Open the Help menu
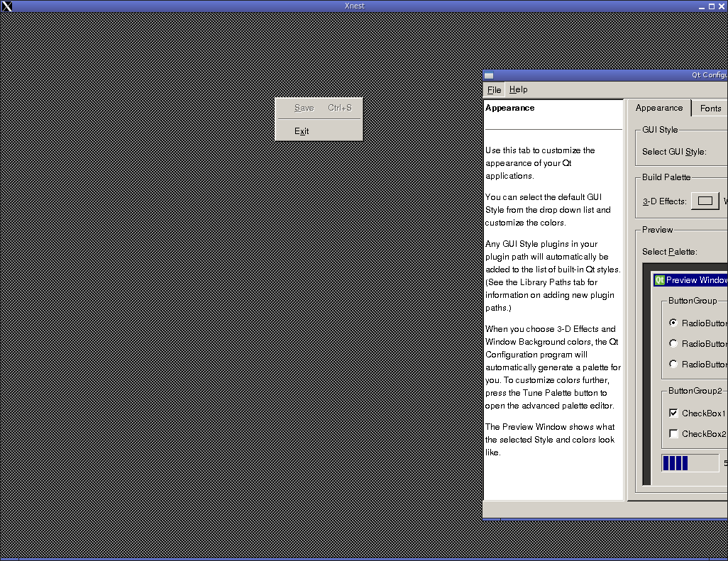This screenshot has width=728, height=561. (x=518, y=90)
